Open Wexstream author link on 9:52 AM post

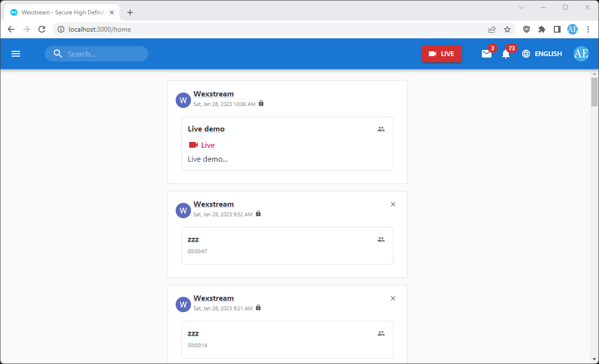point(214,204)
